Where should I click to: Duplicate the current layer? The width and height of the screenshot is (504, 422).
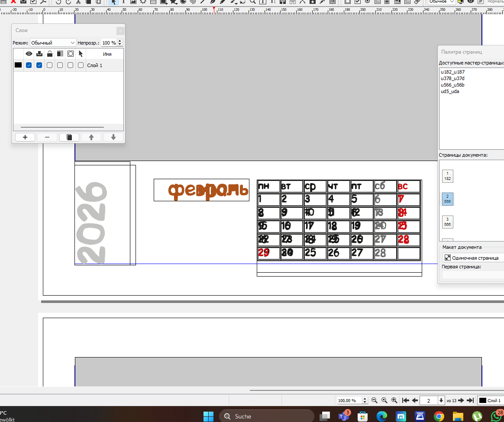[69, 137]
